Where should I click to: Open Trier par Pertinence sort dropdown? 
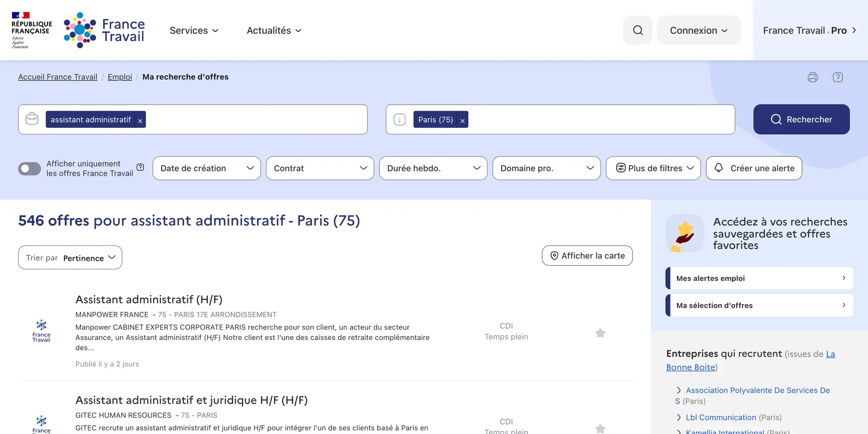click(x=70, y=258)
